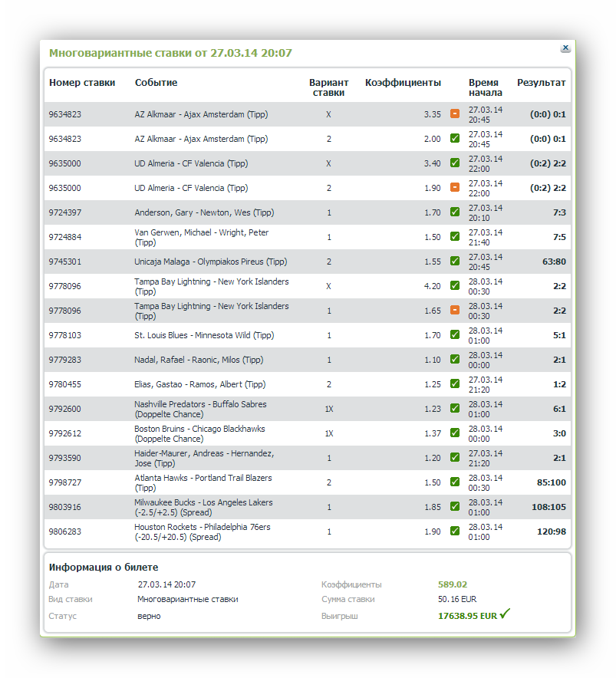Click the green check in the Nadal, Rafael row
Viewport: 616px width, 678px height.
tap(455, 359)
